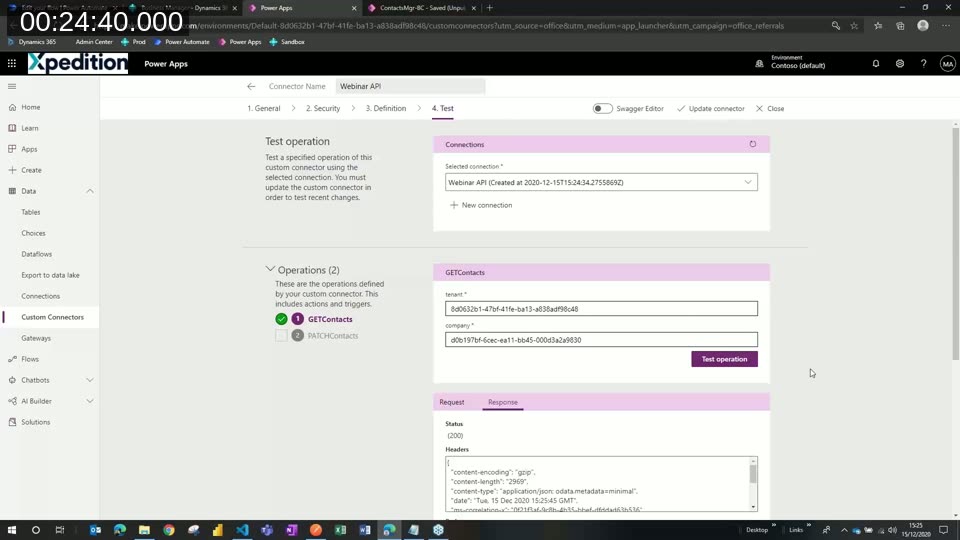Open Choices under Data
Viewport: 960px width, 540px height.
(x=33, y=233)
